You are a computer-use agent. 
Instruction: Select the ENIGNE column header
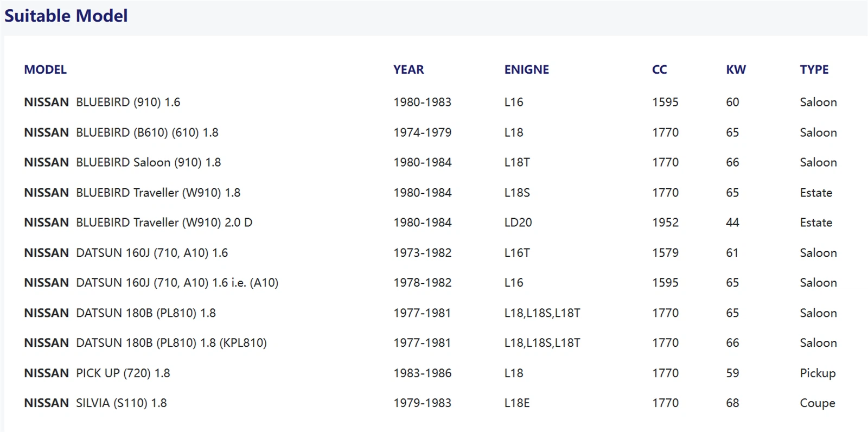[x=526, y=69]
